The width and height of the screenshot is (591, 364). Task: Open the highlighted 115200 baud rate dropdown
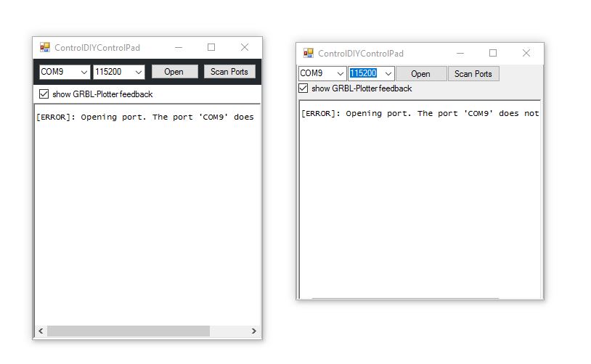(388, 74)
